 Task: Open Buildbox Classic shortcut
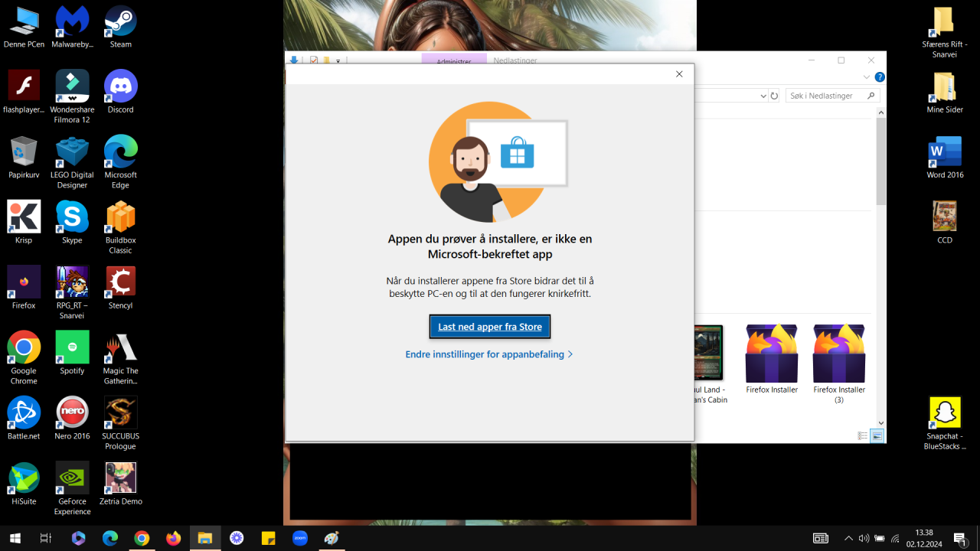point(120,228)
